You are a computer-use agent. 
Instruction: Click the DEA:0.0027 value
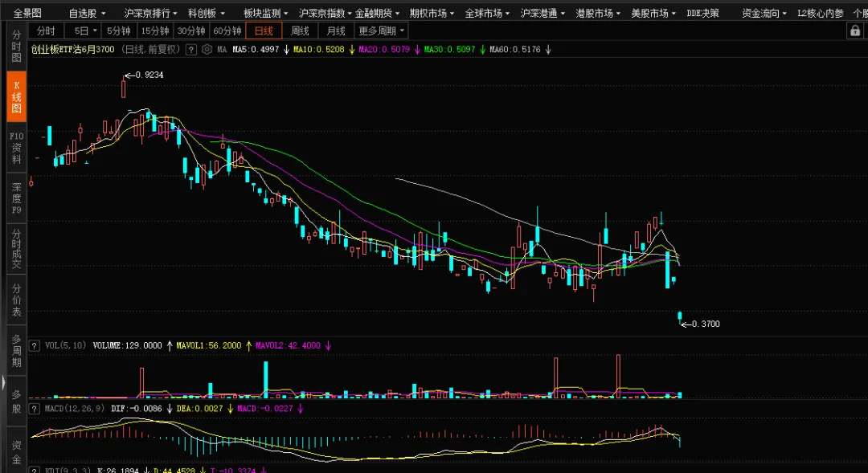click(200, 409)
